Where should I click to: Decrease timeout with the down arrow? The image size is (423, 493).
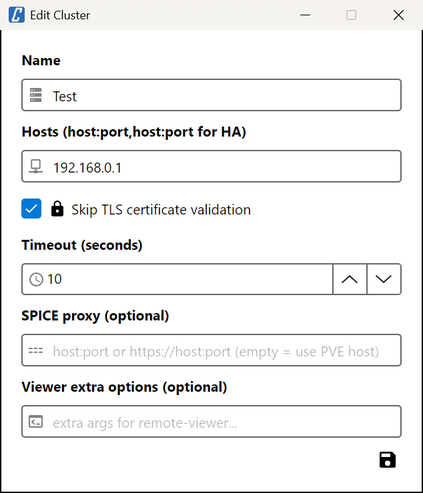[384, 279]
